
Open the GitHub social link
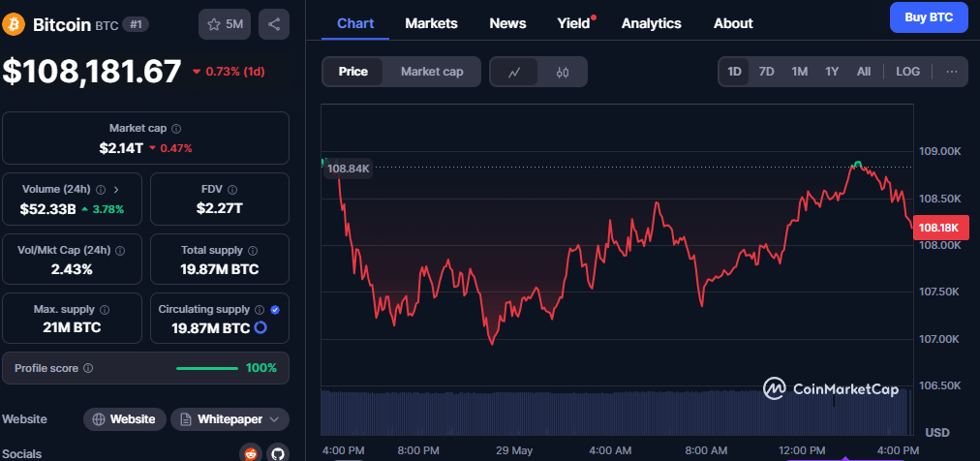click(x=278, y=454)
